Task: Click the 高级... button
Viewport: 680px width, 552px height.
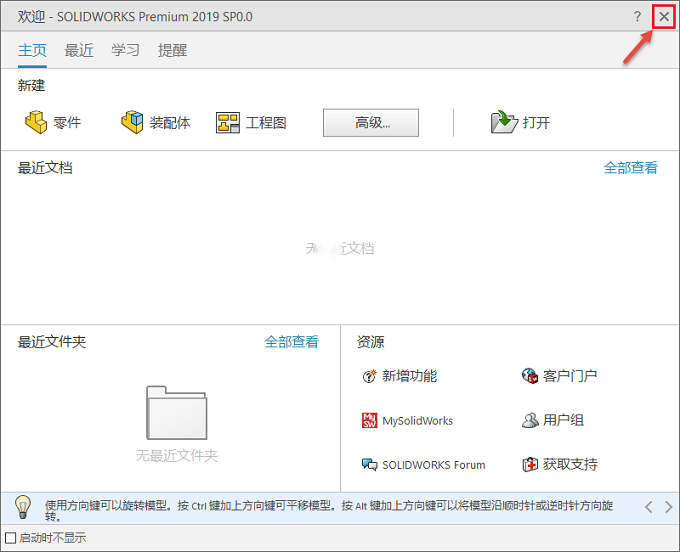Action: click(x=371, y=123)
